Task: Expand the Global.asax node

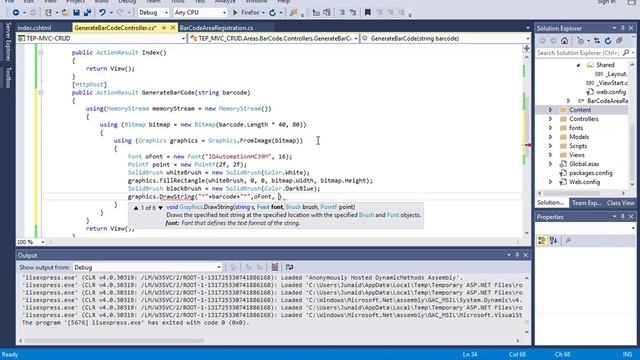Action: [550, 164]
